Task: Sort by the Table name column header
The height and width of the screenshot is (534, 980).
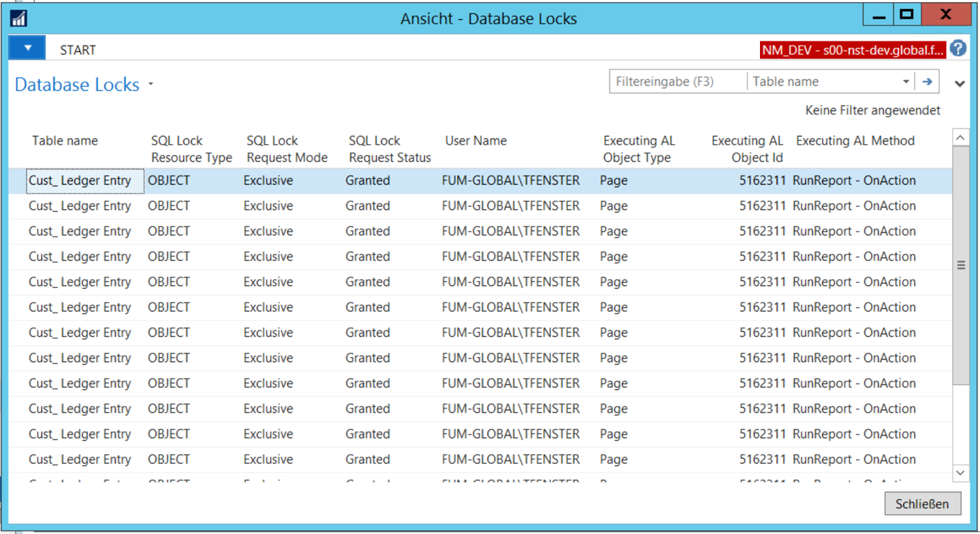Action: [x=65, y=141]
